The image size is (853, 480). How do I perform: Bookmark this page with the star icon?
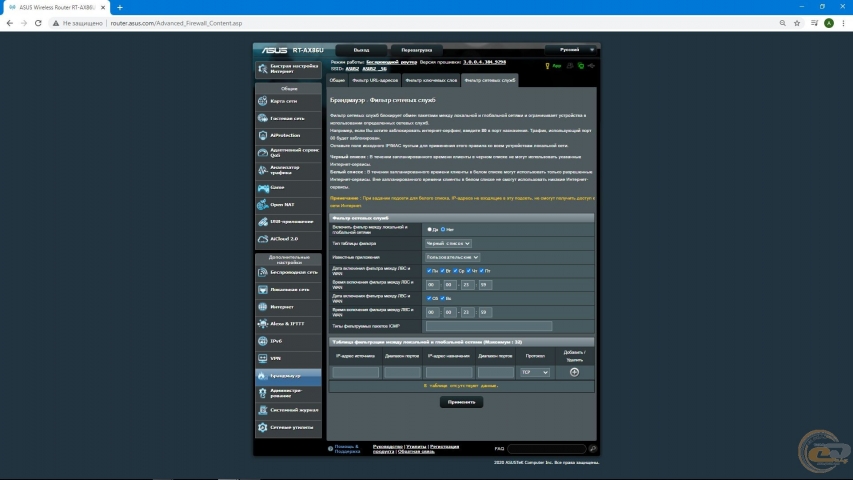click(x=797, y=23)
